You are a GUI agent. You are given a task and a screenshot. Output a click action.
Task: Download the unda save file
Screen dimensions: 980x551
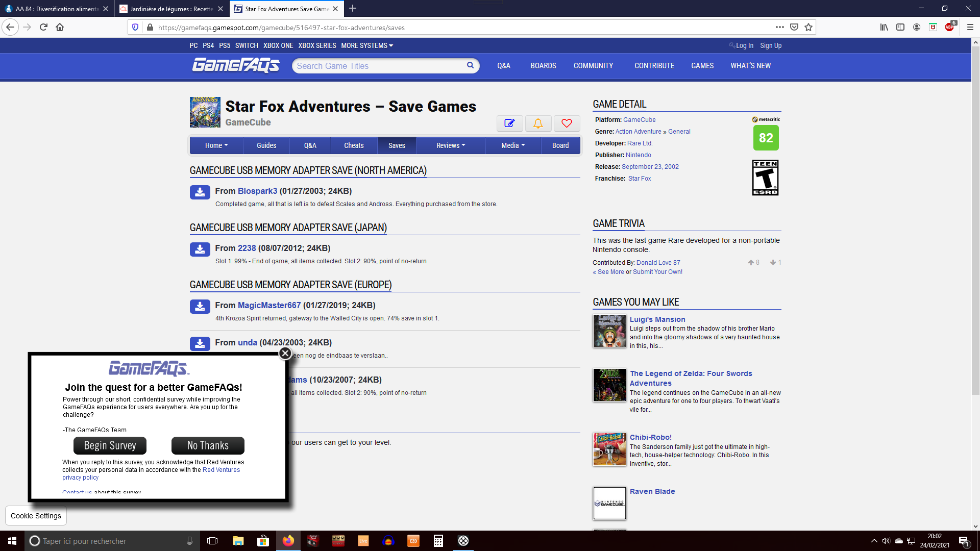pos(200,344)
